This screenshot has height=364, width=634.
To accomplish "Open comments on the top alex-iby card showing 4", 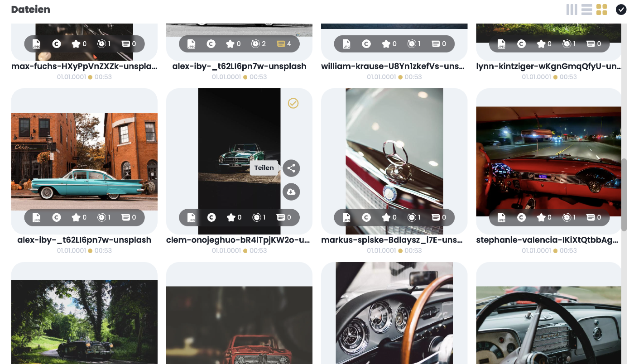I will (x=281, y=44).
